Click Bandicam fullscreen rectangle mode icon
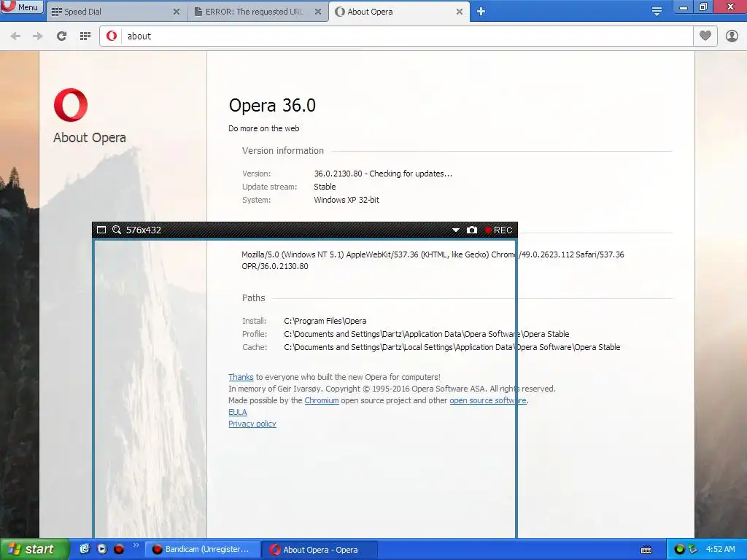Image resolution: width=747 pixels, height=560 pixels. (x=101, y=230)
